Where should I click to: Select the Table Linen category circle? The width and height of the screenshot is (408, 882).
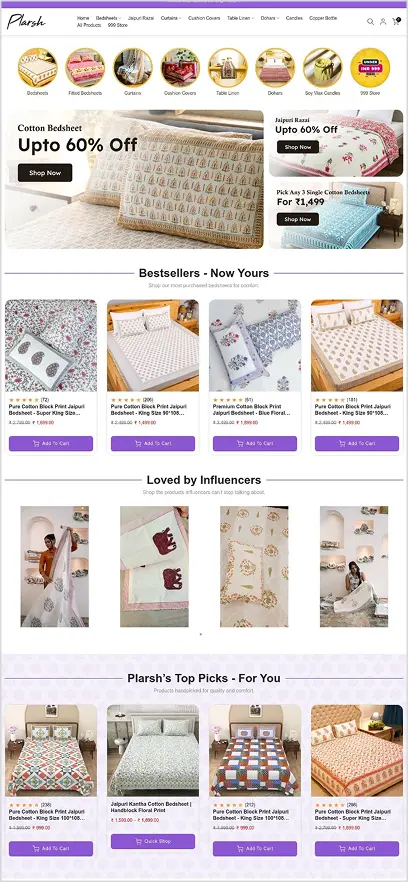[x=228, y=68]
